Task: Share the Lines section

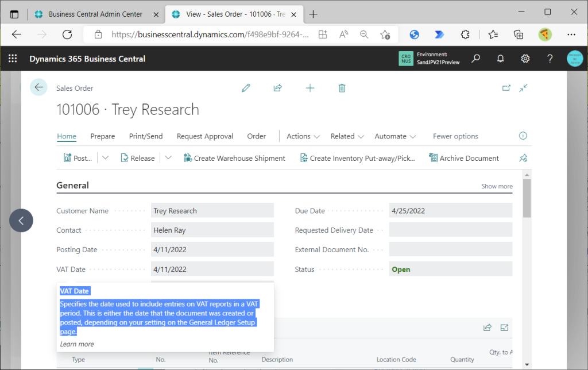Action: point(488,327)
